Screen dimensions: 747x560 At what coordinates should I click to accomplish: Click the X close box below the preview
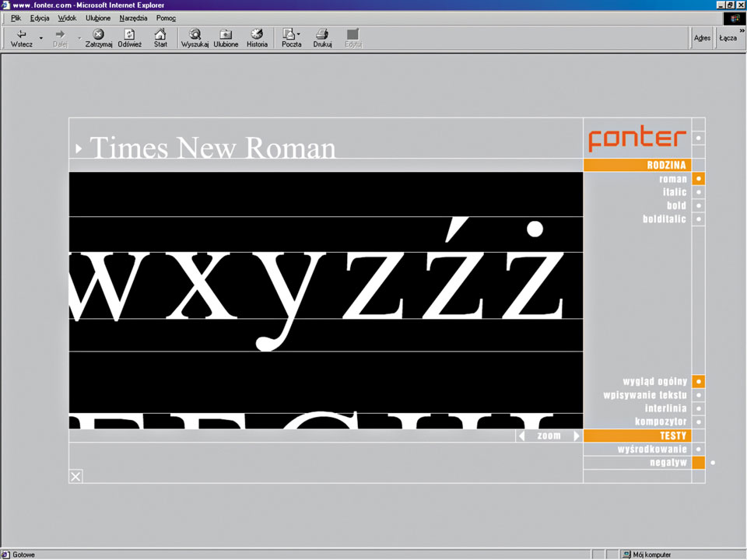tap(75, 477)
